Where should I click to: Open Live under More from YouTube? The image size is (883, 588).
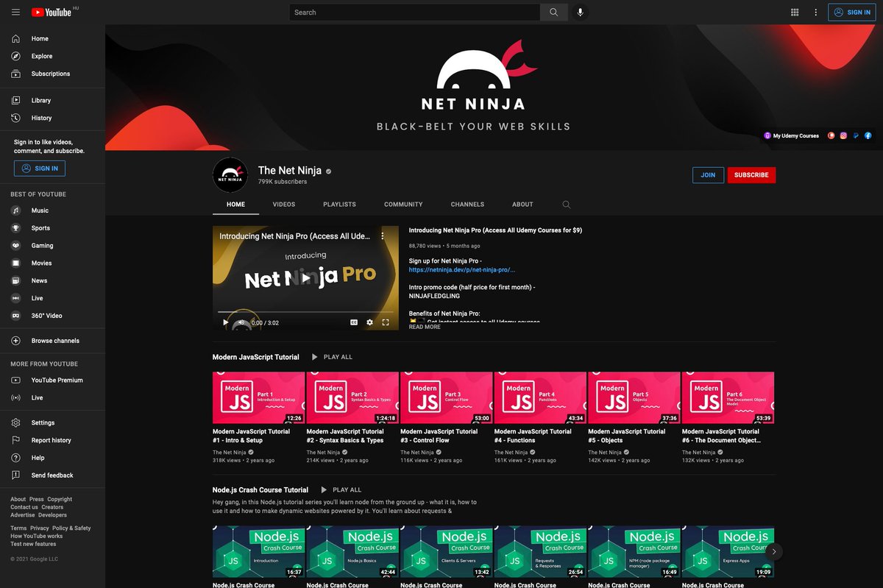(x=52, y=398)
